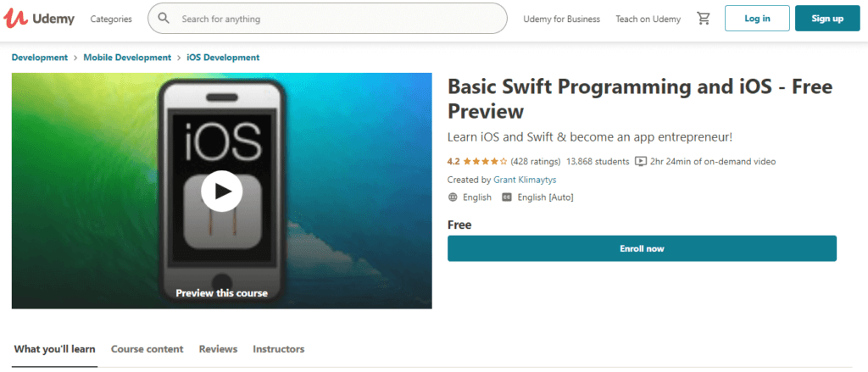Open Teach on Udemy link
868x372 pixels.
click(648, 19)
